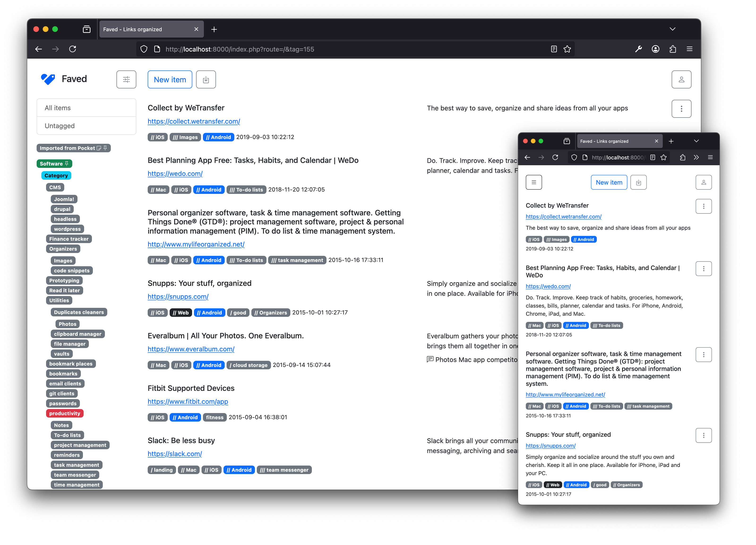Select the project management tag in sidebar

tap(80, 445)
